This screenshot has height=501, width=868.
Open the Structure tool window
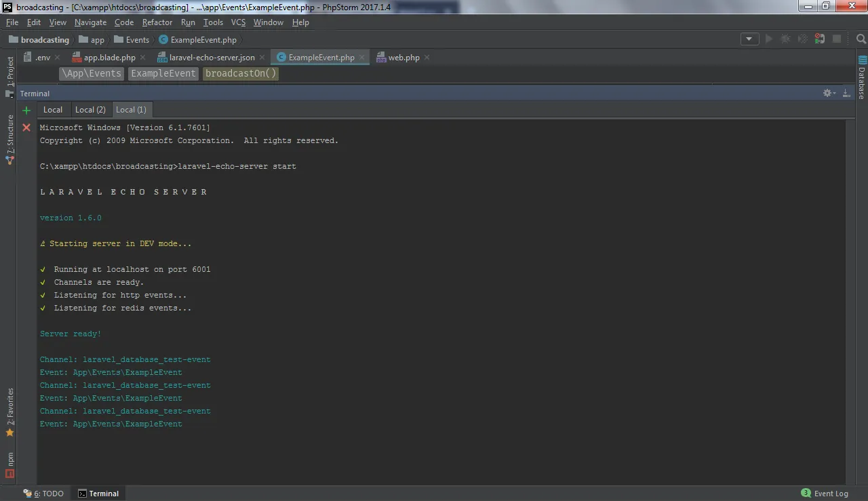click(x=9, y=140)
